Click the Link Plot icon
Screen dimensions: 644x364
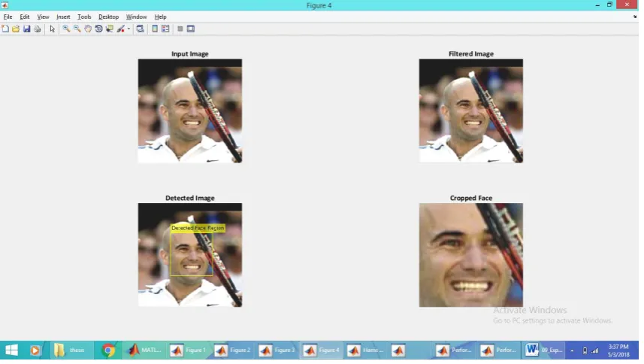(140, 29)
